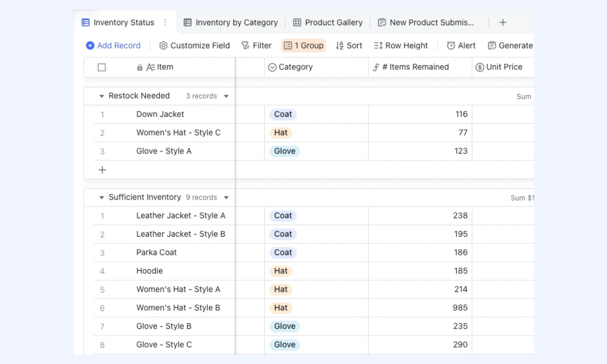Open Inventory Status tab options dots
Image resolution: width=607 pixels, height=364 pixels.
[x=165, y=22]
